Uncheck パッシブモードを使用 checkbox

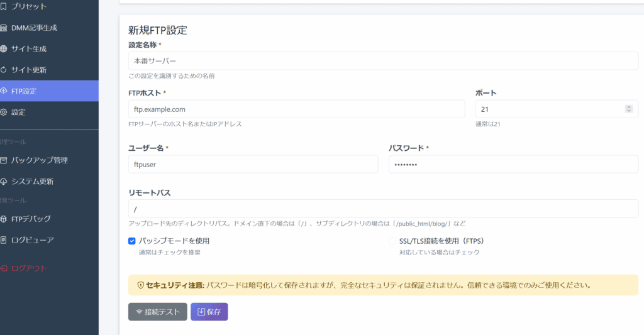[x=132, y=241]
